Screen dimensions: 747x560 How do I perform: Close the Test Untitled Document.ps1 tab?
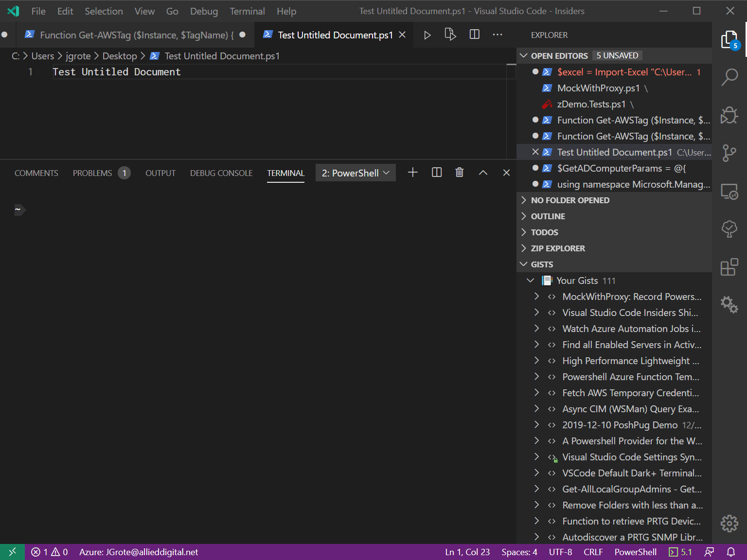tap(402, 35)
